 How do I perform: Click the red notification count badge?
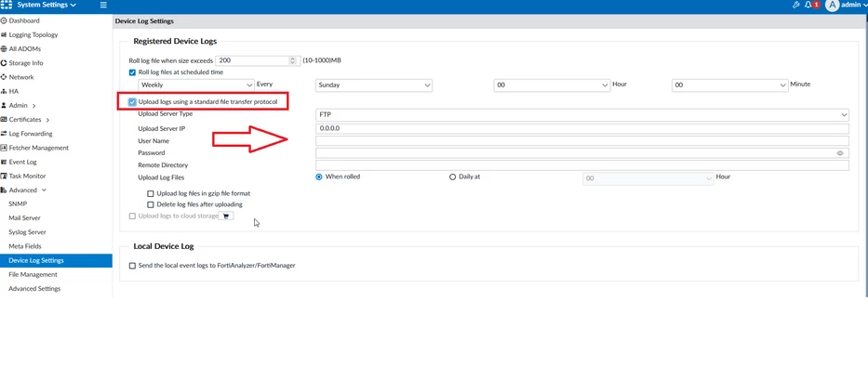(x=816, y=5)
